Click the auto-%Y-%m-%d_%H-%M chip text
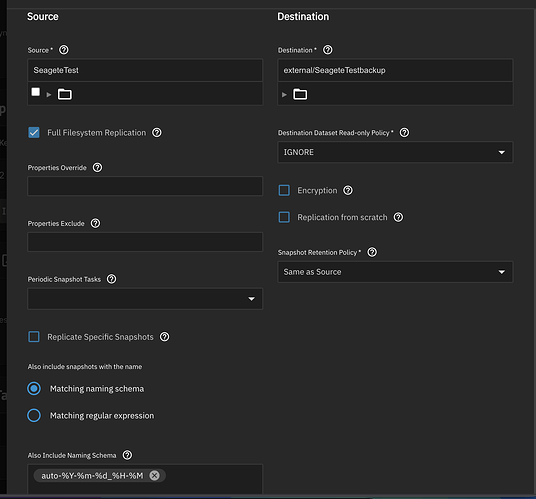Image resolution: width=536 pixels, height=499 pixels. click(x=92, y=476)
